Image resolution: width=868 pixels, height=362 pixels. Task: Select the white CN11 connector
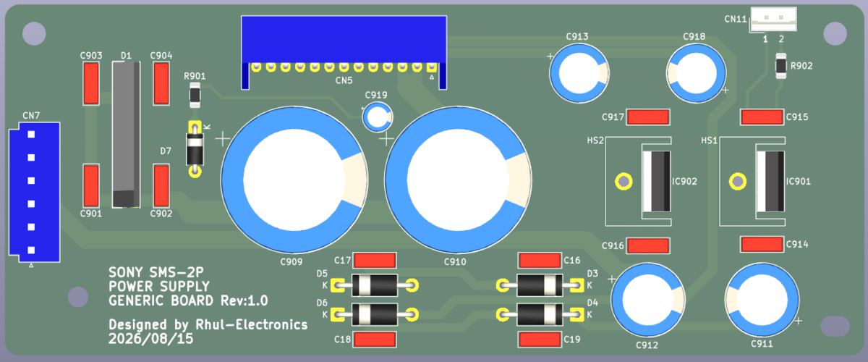click(775, 19)
